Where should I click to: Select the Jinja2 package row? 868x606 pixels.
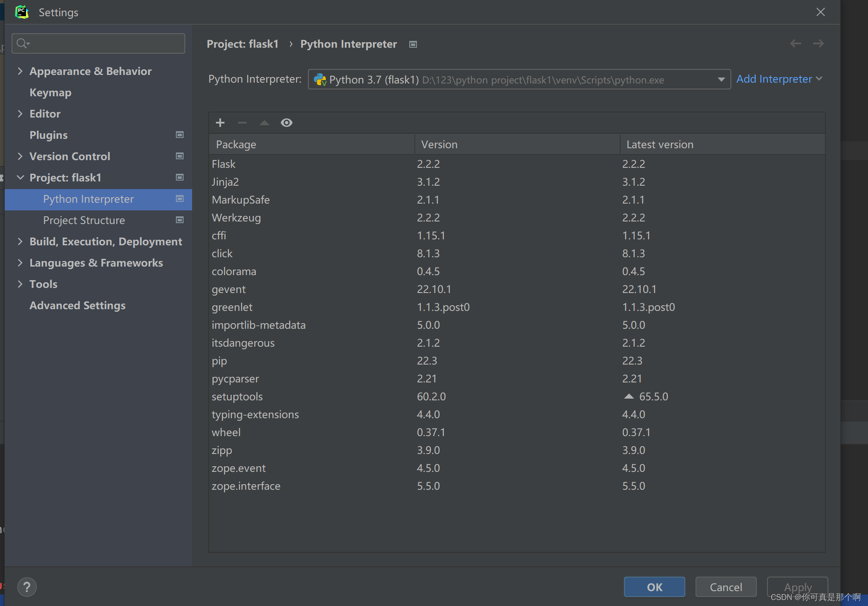(x=517, y=182)
